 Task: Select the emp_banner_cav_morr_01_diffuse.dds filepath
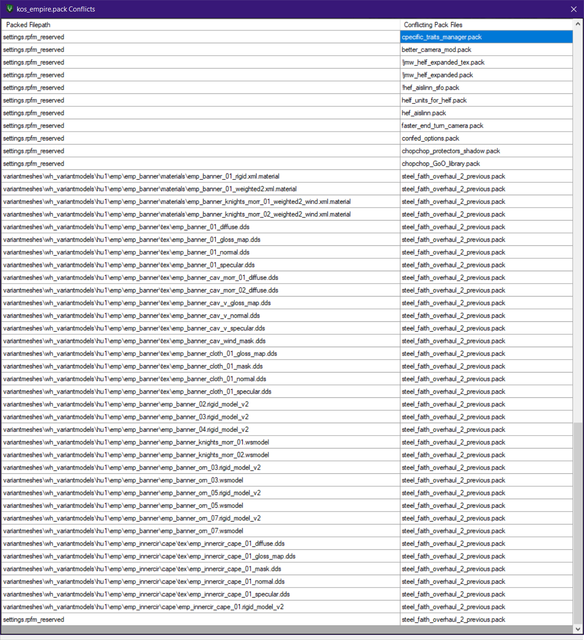[200, 278]
